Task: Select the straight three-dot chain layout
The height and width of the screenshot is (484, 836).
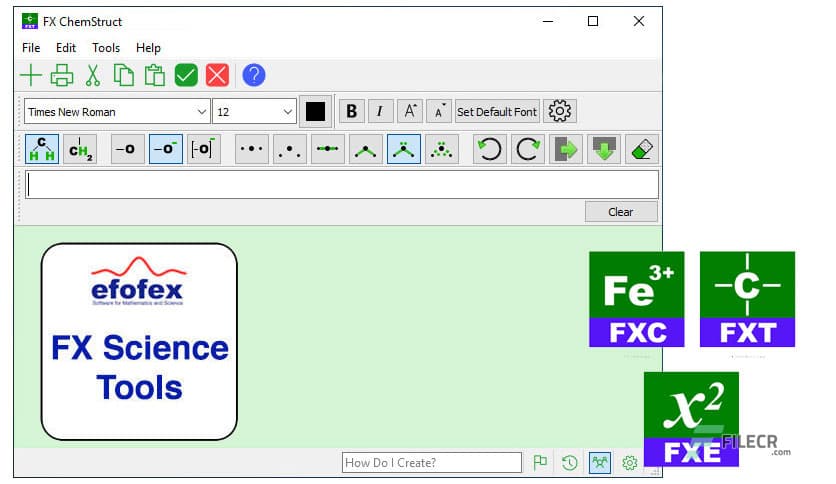Action: tap(252, 149)
